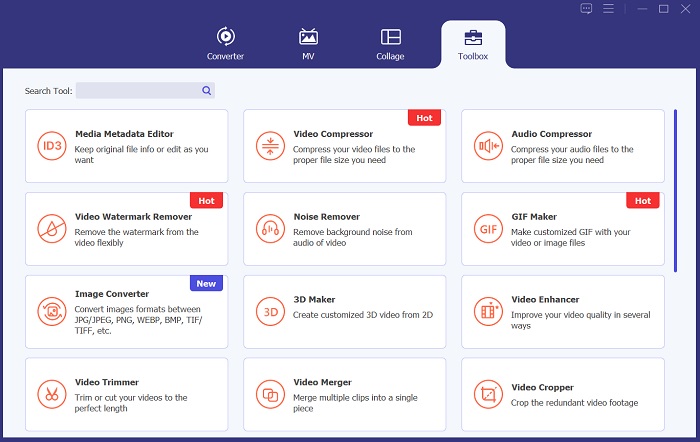Select the Toolbox tab
The image size is (700, 442).
(x=473, y=44)
